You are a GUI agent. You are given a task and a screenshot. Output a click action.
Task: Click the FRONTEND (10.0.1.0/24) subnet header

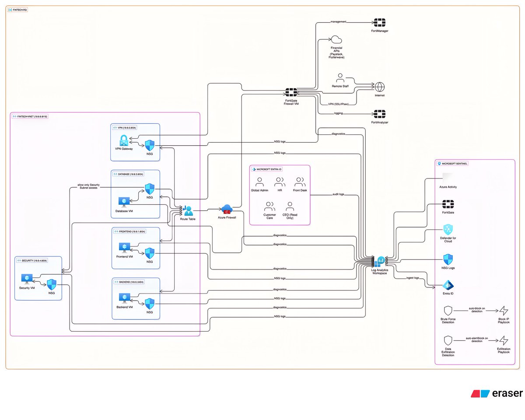pos(129,231)
